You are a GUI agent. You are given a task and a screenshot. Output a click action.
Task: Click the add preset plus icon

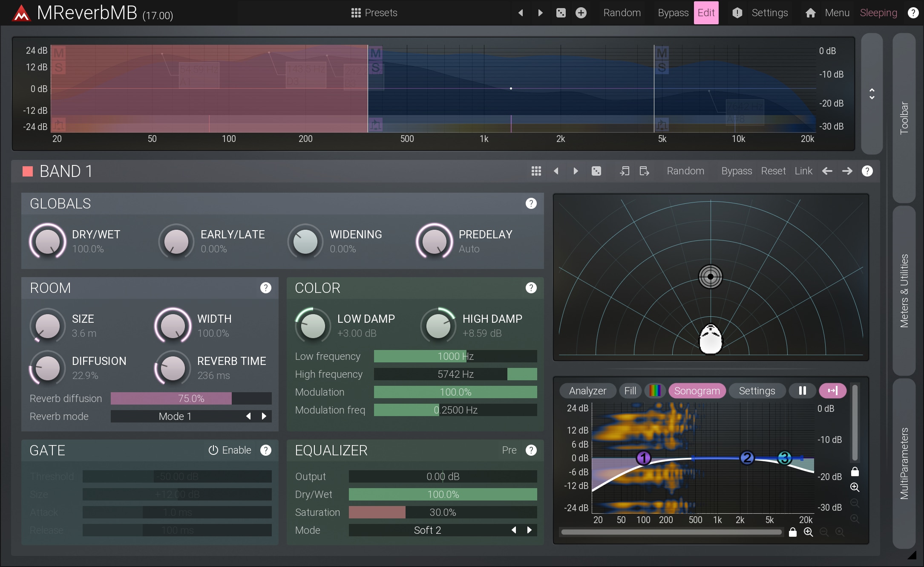point(581,13)
